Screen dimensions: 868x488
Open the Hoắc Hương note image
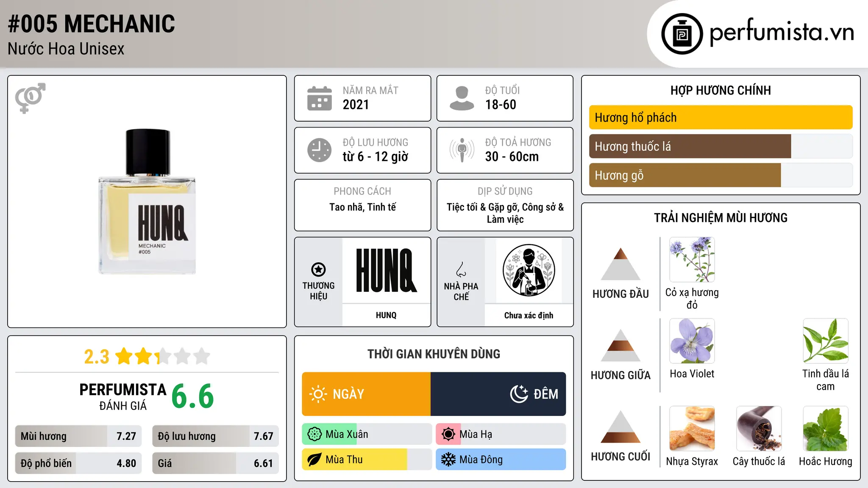(x=826, y=429)
